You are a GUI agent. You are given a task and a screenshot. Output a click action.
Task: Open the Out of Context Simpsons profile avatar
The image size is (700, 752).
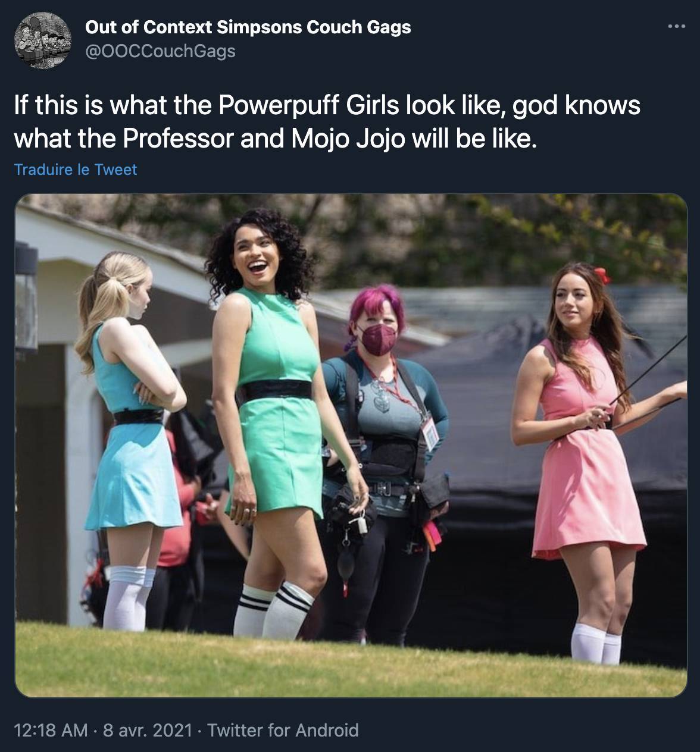[x=40, y=39]
